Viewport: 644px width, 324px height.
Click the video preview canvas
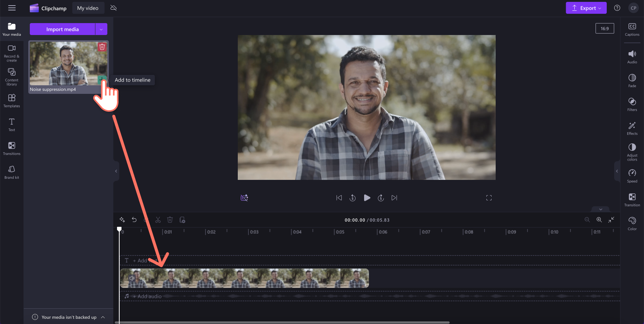click(367, 107)
